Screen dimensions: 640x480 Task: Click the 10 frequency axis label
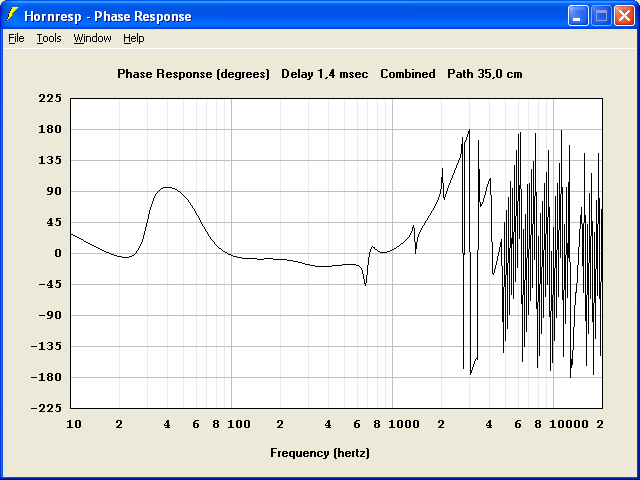click(x=74, y=424)
